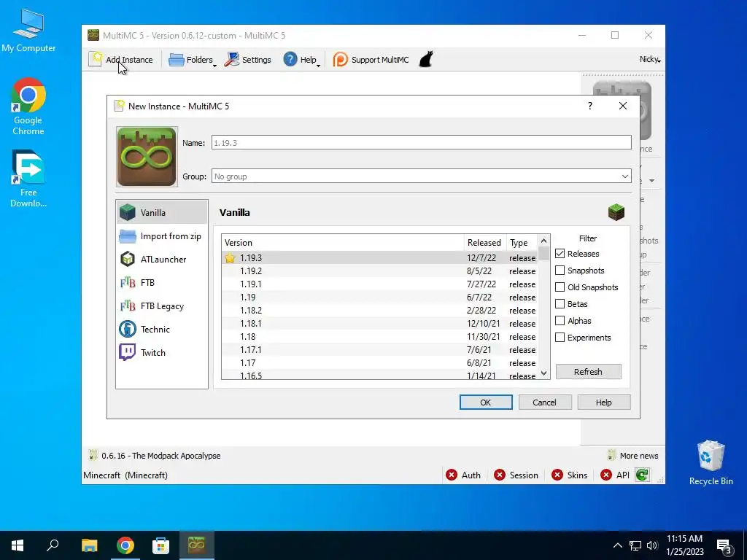Click the More news button
The image size is (747, 560).
[633, 456]
